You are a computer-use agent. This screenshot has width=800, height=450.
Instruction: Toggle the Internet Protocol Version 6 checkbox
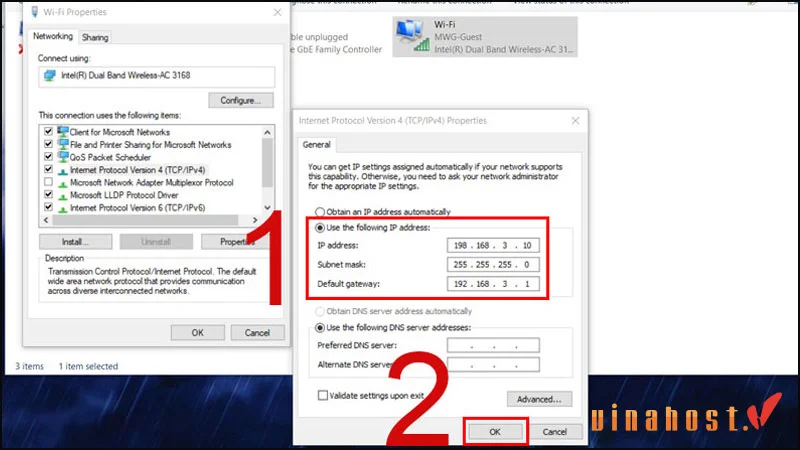(48, 207)
